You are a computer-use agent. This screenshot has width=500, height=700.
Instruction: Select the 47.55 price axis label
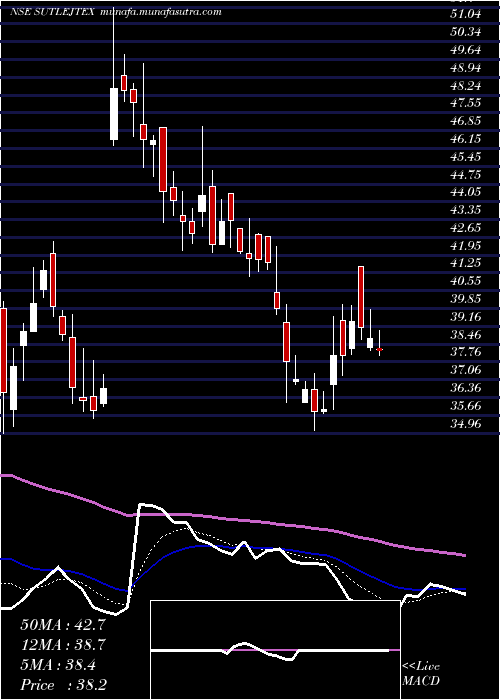click(466, 103)
